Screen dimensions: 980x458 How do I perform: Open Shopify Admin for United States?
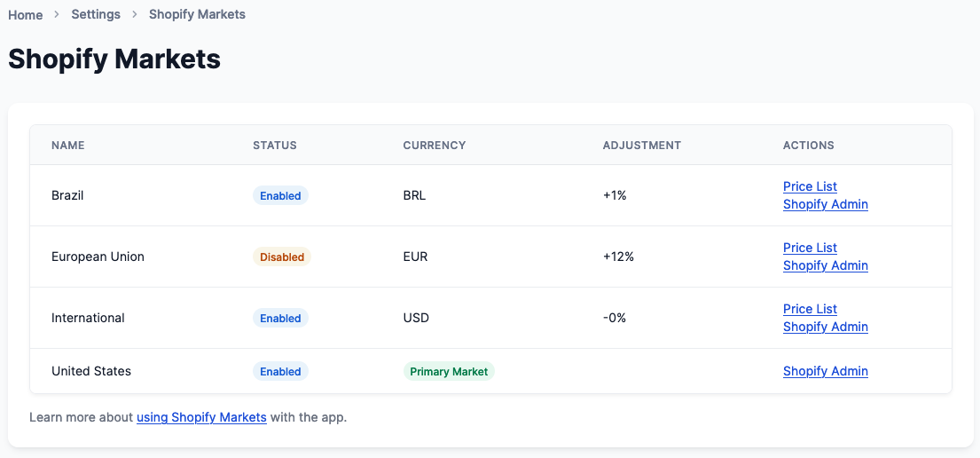pyautogui.click(x=826, y=371)
